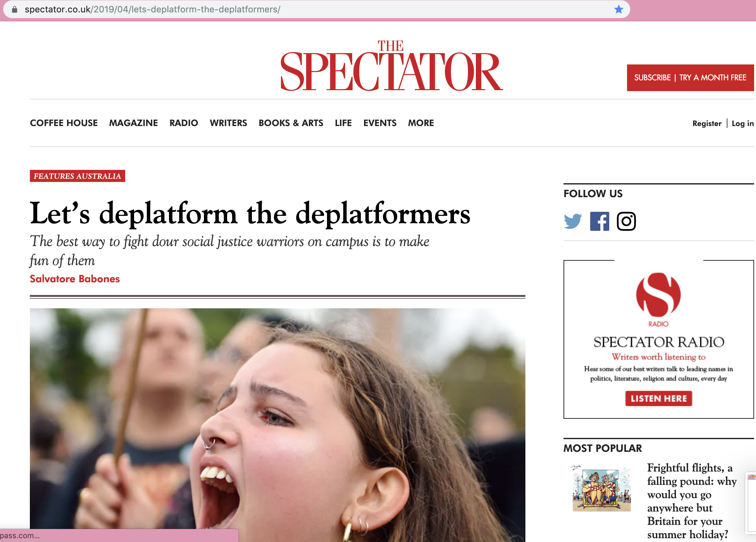This screenshot has width=756, height=542.
Task: Click the Subscribe try a month free button
Action: tap(690, 77)
